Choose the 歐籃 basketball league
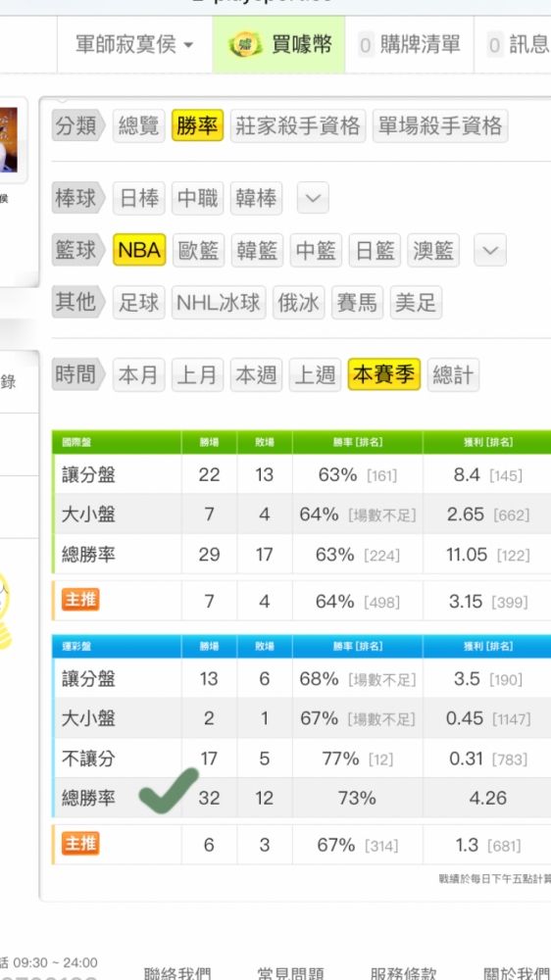The image size is (551, 980). pos(198,250)
